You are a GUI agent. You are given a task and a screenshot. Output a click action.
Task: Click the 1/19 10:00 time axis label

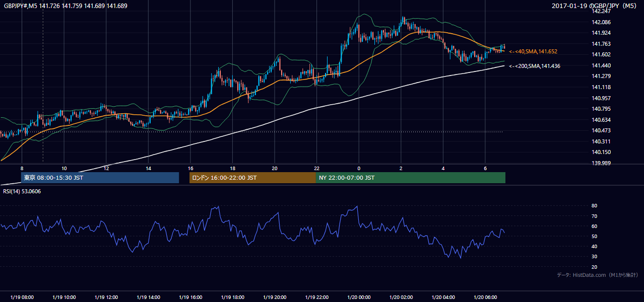point(64,297)
